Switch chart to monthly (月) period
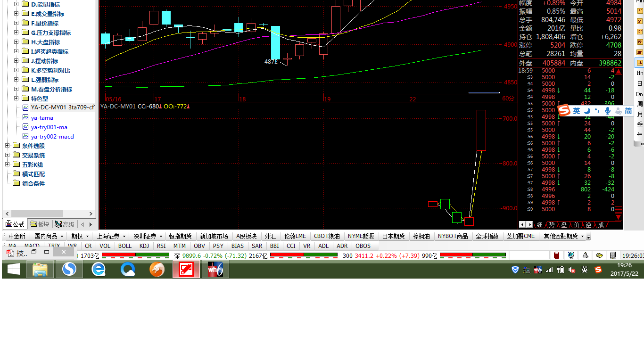Viewport: 644px width, 362px height. point(640,114)
